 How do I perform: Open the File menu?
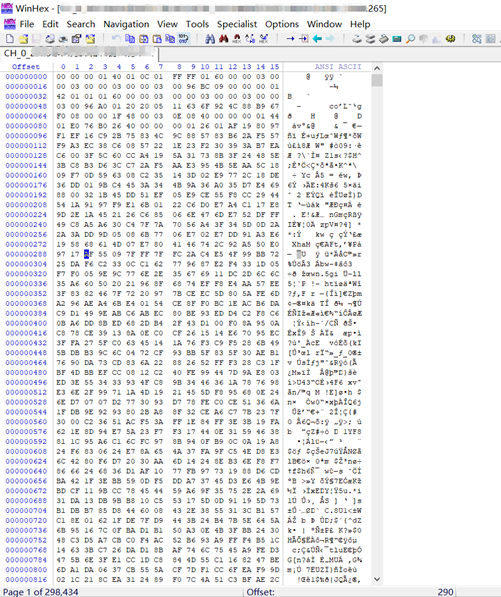click(x=27, y=24)
